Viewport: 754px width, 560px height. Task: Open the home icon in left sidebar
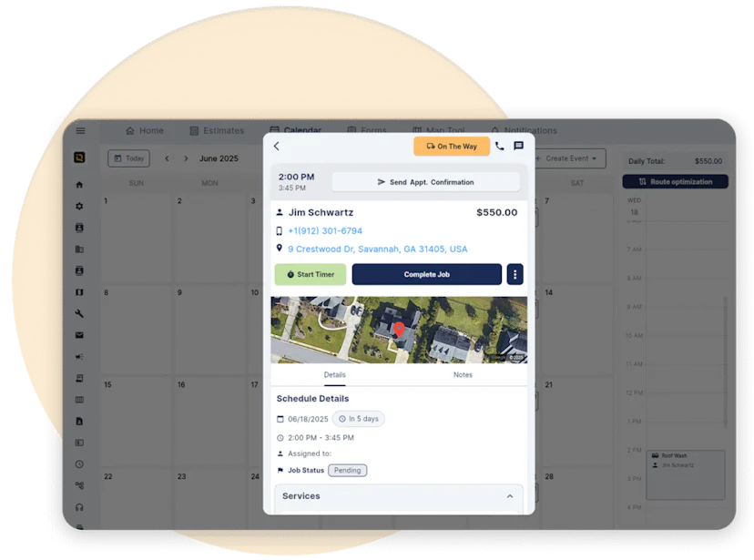click(x=79, y=185)
